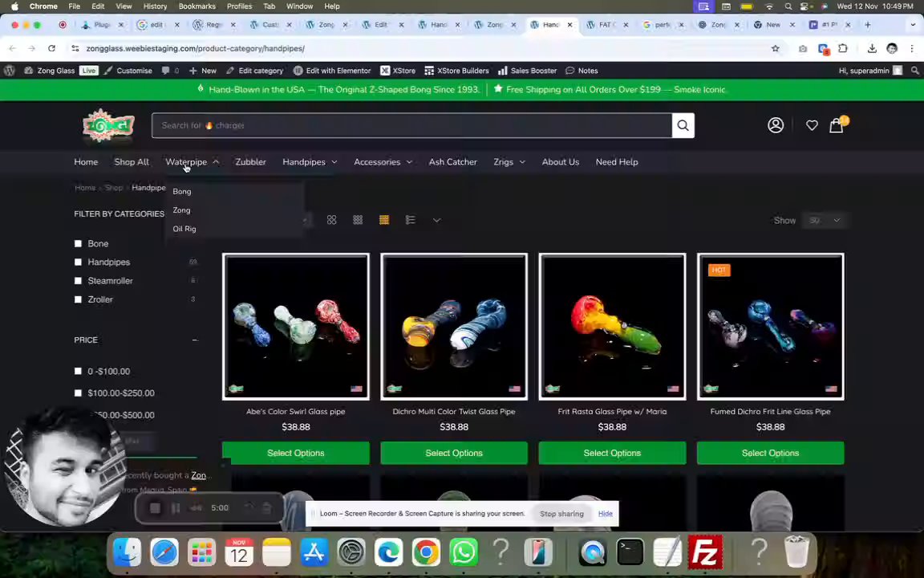Open Chrome extensions puzzle icon

[843, 48]
